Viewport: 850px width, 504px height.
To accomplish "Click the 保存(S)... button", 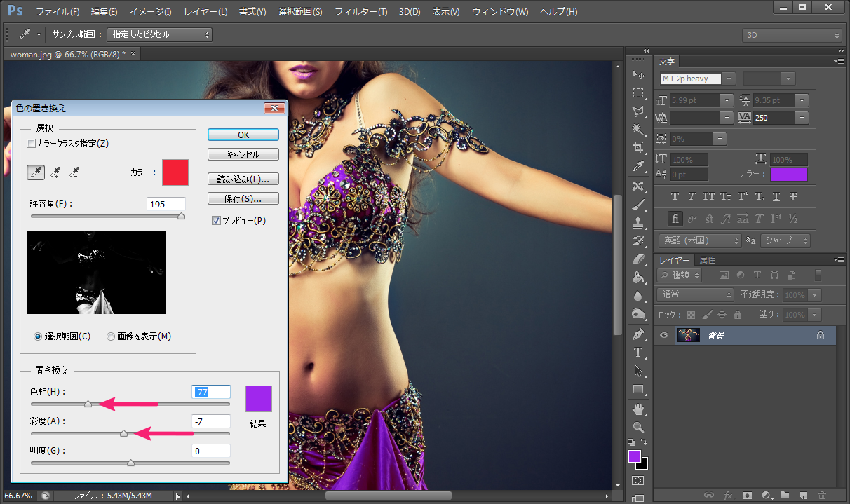I will pyautogui.click(x=243, y=198).
